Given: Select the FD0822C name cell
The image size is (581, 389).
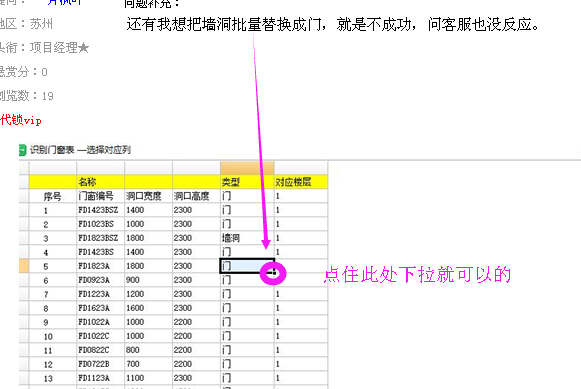Looking at the screenshot, I should 100,350.
